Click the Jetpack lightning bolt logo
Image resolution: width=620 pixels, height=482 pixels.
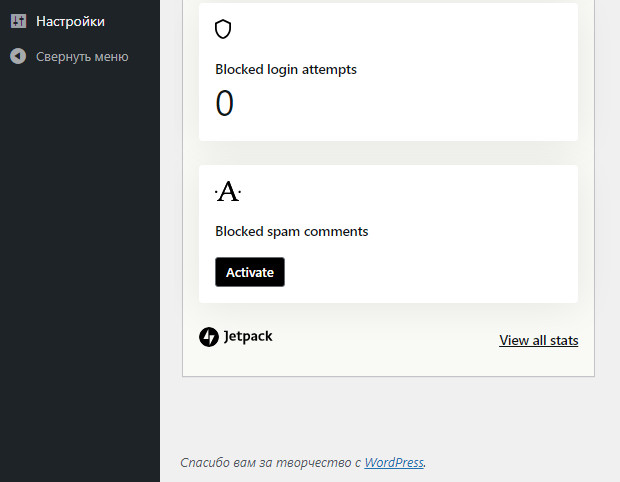point(208,337)
